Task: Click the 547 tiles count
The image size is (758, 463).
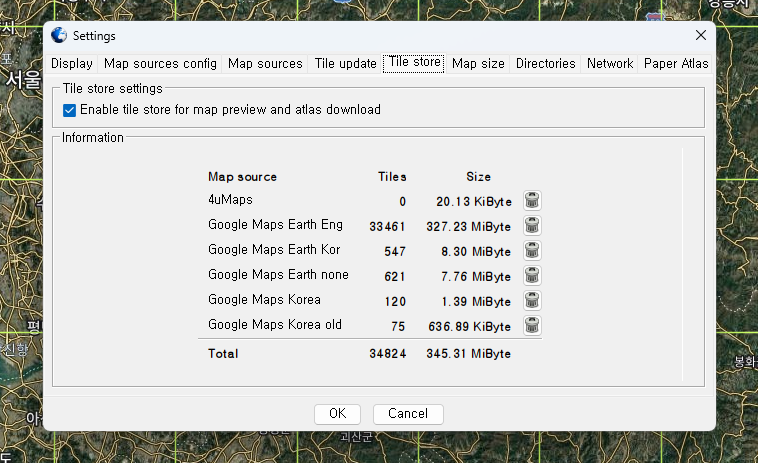Action: click(394, 252)
